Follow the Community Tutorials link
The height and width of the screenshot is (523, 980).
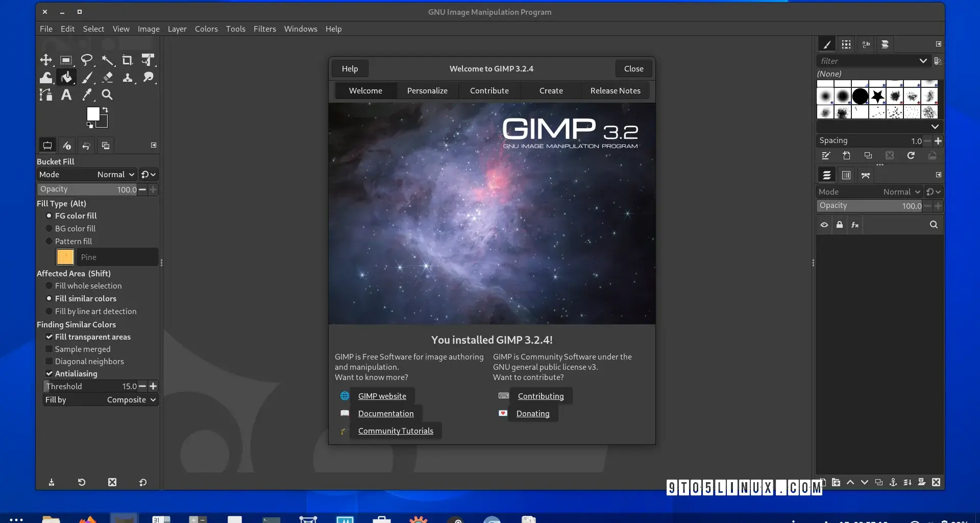coord(396,431)
